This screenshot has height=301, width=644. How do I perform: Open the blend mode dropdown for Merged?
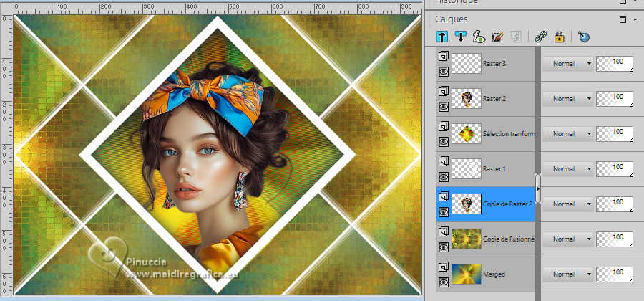click(568, 274)
